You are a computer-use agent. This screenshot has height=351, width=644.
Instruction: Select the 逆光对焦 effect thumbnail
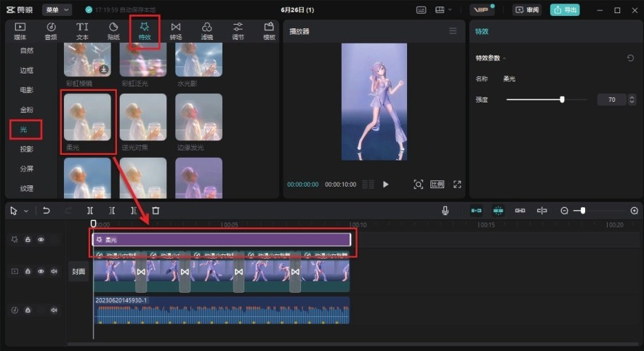[143, 117]
